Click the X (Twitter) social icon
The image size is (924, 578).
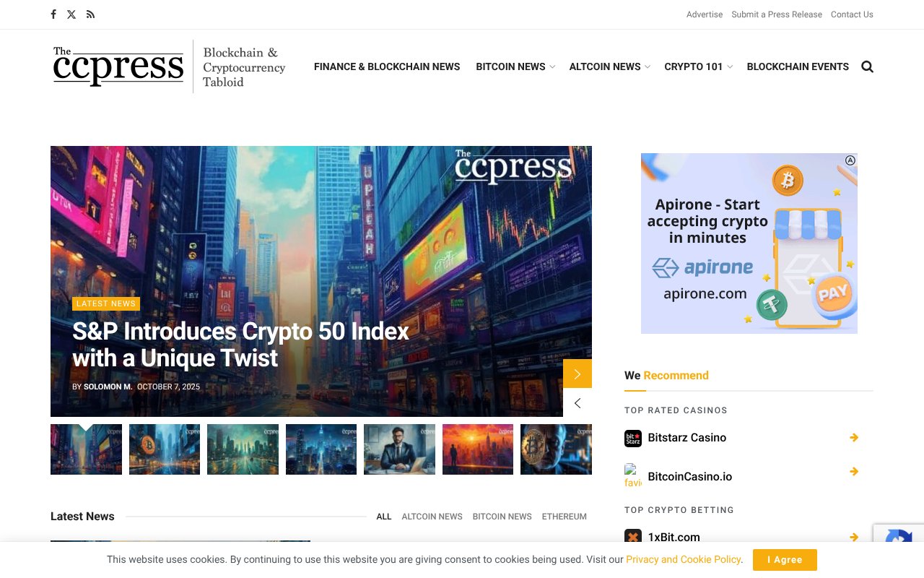pos(71,14)
